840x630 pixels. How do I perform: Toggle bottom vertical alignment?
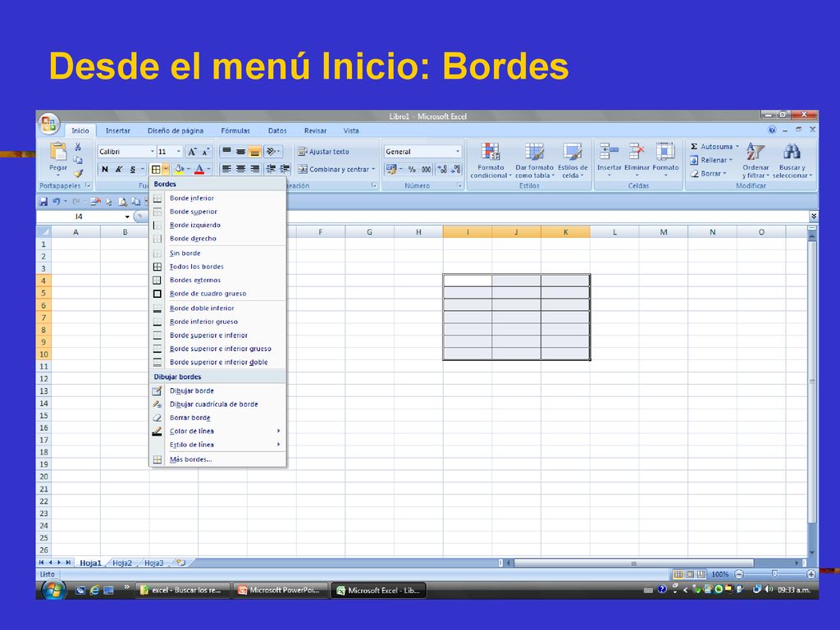[x=254, y=152]
